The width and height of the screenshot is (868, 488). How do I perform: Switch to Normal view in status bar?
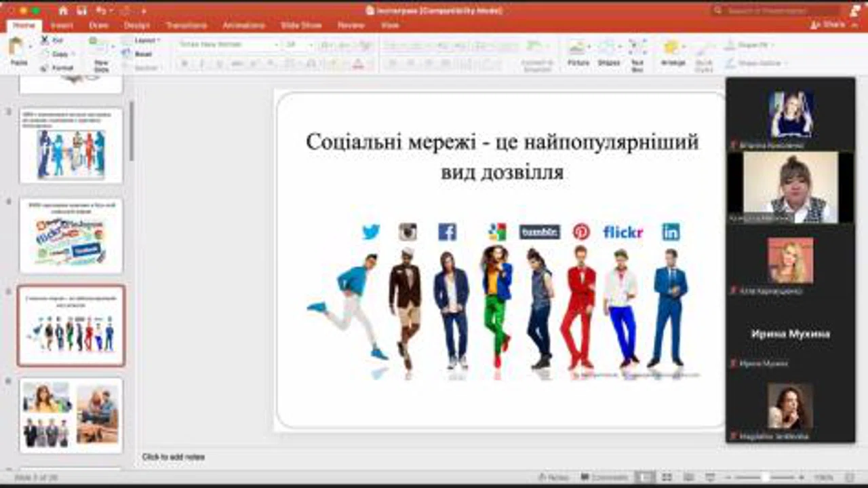click(x=645, y=477)
